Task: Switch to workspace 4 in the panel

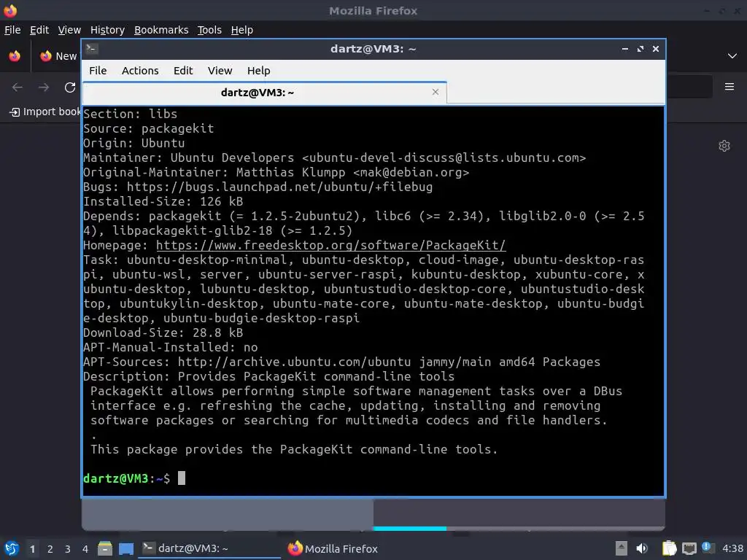Action: (85, 549)
